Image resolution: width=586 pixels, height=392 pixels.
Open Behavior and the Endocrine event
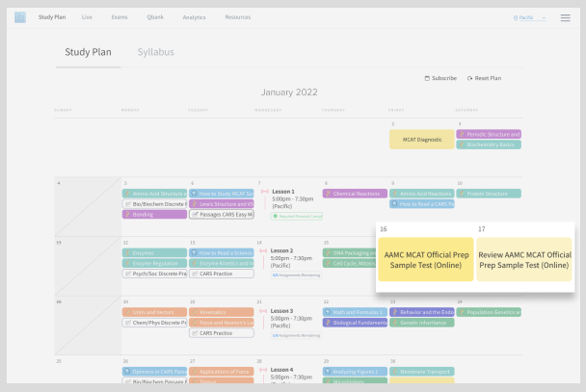[x=422, y=312]
